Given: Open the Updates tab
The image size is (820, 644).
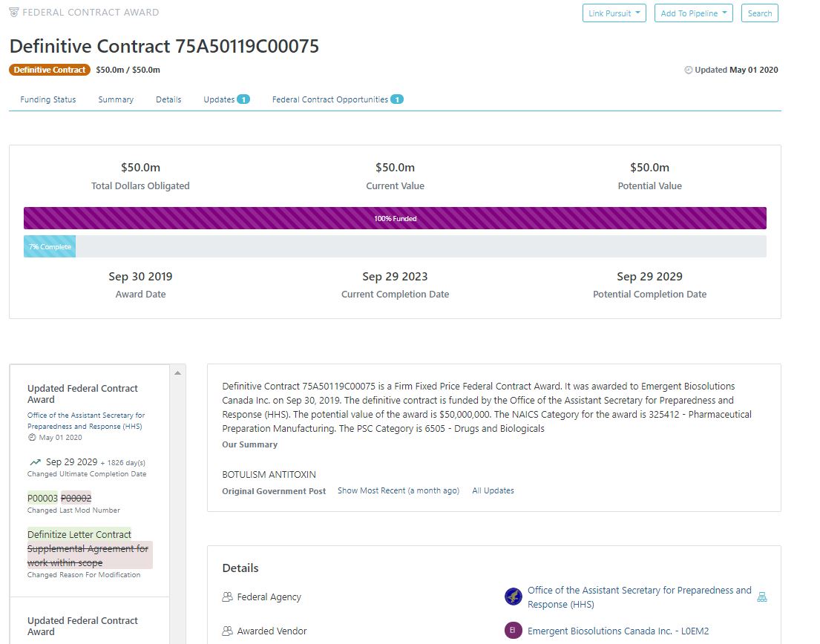Looking at the screenshot, I should tap(220, 99).
